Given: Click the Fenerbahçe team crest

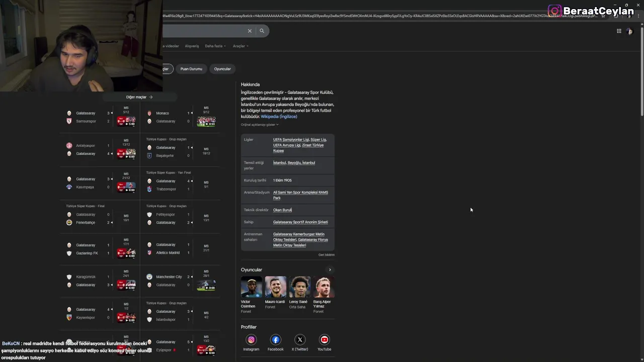Looking at the screenshot, I should tap(69, 222).
